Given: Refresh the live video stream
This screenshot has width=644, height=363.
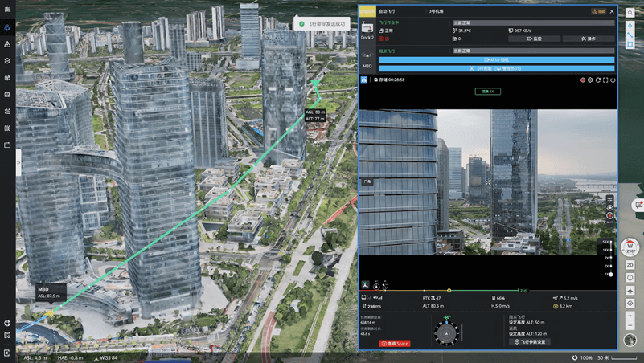Looking at the screenshot, I should tap(597, 80).
